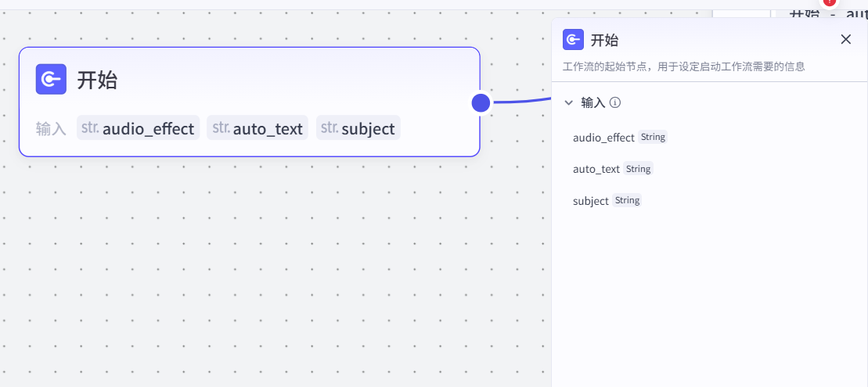Select auto_text parameter in the side panel

pos(596,169)
